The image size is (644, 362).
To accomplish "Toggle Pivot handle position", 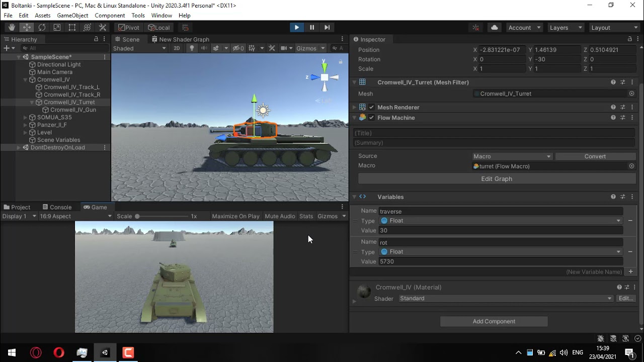I will (x=129, y=28).
